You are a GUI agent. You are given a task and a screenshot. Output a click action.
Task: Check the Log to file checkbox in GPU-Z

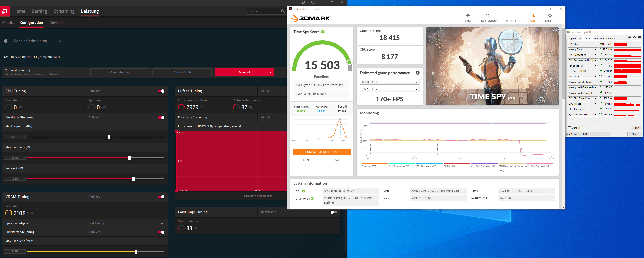pos(570,128)
